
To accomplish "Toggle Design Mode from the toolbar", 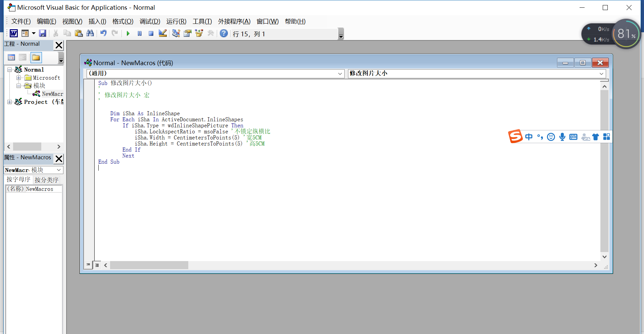I will pyautogui.click(x=163, y=33).
